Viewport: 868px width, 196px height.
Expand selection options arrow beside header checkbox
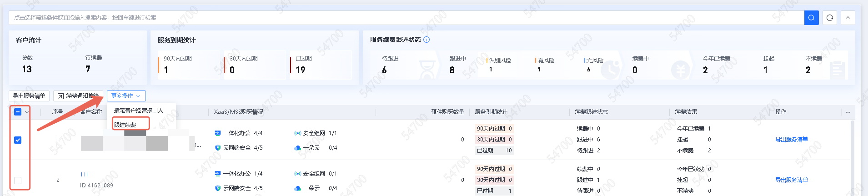(x=27, y=112)
